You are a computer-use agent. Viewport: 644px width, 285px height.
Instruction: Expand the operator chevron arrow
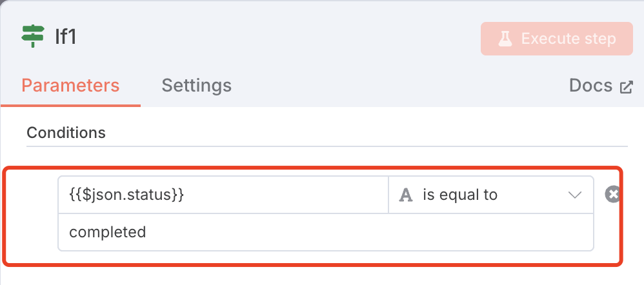coord(575,195)
